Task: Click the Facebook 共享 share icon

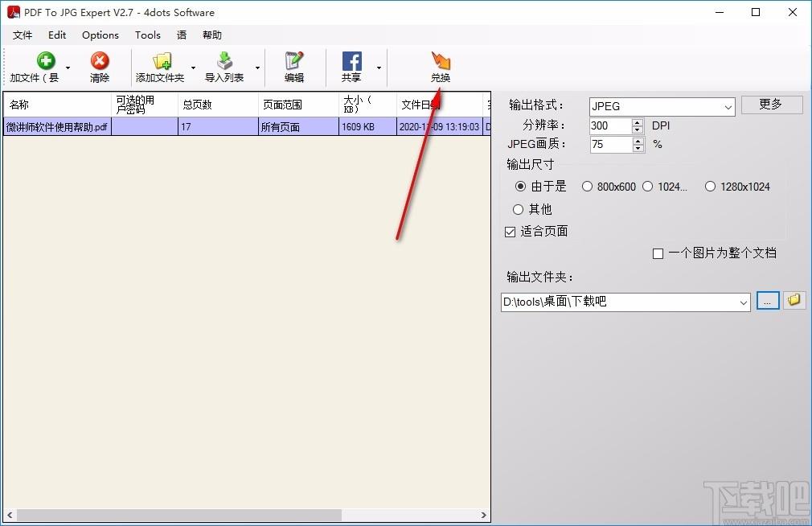Action: coord(351,60)
